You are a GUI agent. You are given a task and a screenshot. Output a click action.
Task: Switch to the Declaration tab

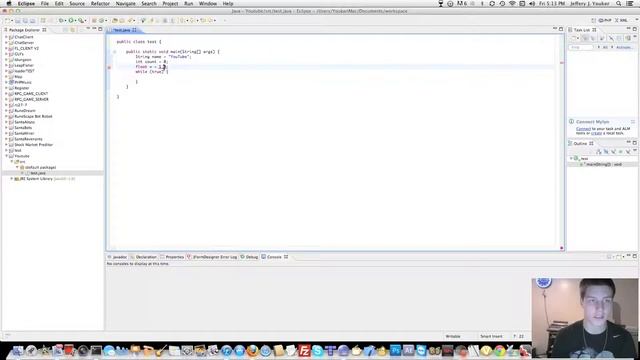(143, 257)
